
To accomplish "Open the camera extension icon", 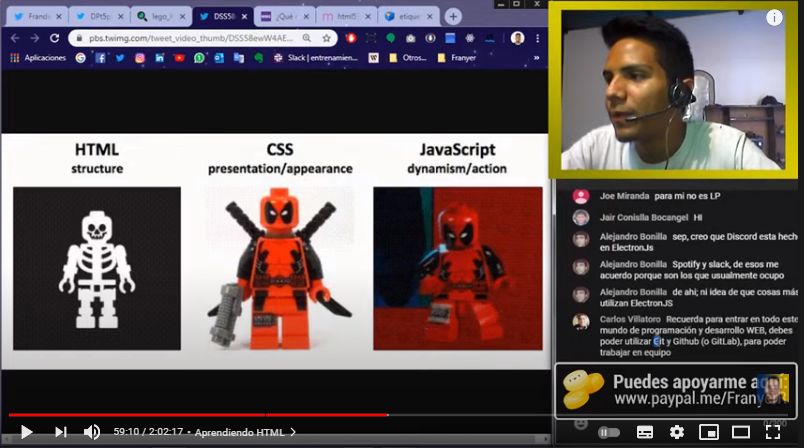I will 411,38.
